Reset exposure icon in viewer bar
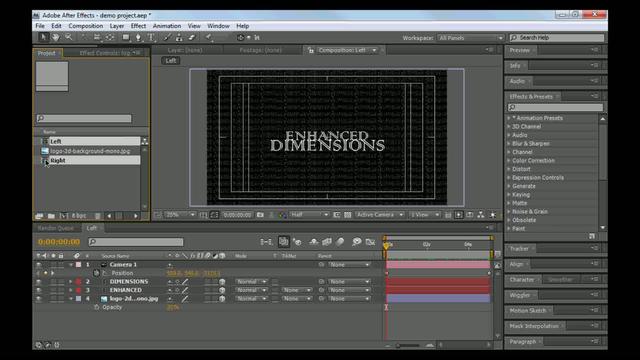Viewport: 640px width, 360px height. click(493, 215)
